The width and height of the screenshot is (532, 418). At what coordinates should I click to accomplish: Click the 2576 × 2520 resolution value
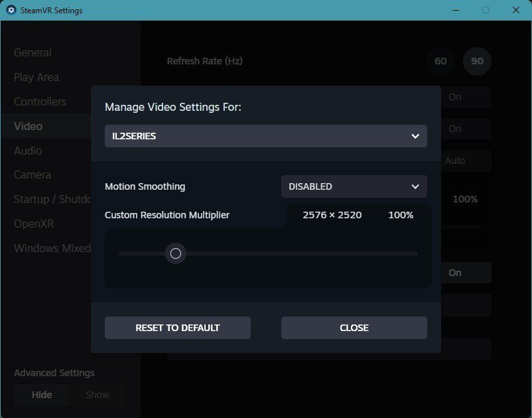pyautogui.click(x=332, y=215)
